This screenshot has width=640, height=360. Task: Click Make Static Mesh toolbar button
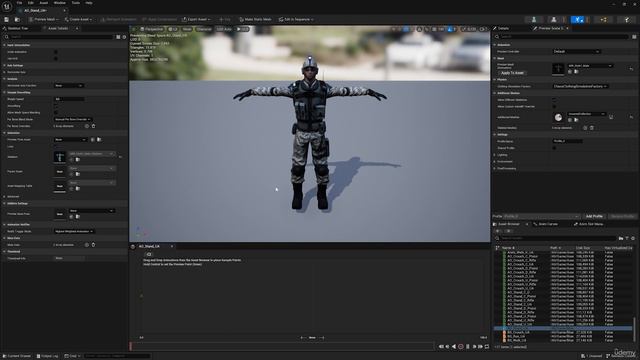(255, 19)
